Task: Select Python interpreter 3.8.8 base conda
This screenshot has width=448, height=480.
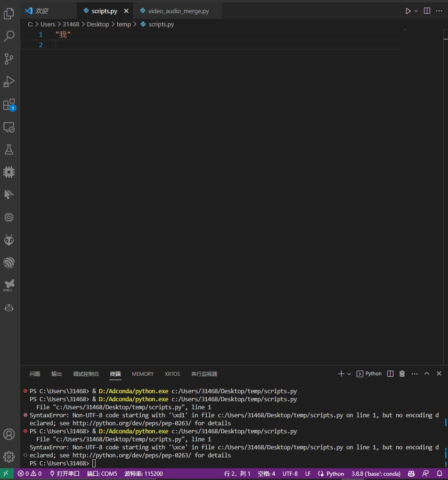Action: pos(375,473)
